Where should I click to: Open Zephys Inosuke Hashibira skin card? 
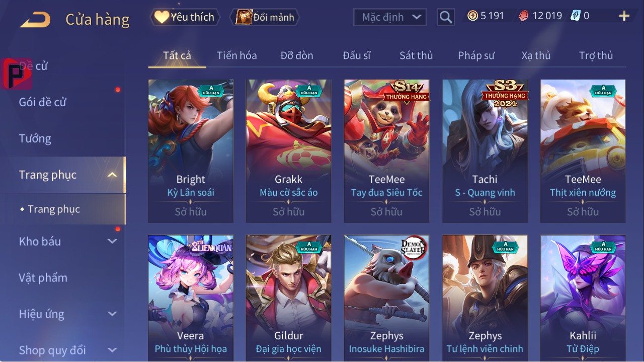386,298
